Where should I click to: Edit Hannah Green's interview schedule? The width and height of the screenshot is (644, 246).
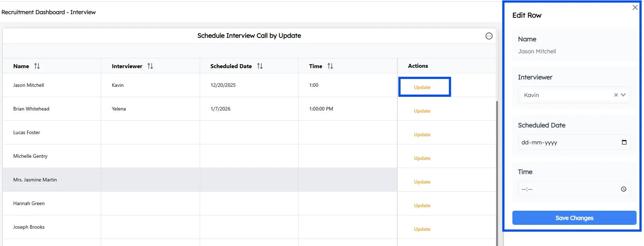pyautogui.click(x=422, y=205)
